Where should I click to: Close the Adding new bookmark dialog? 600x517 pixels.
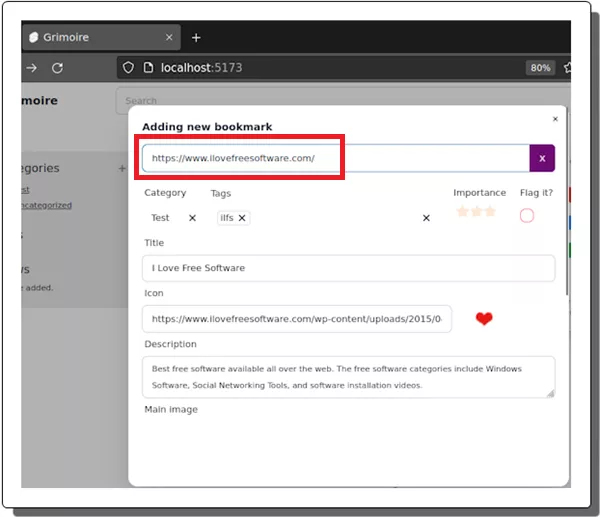click(555, 119)
